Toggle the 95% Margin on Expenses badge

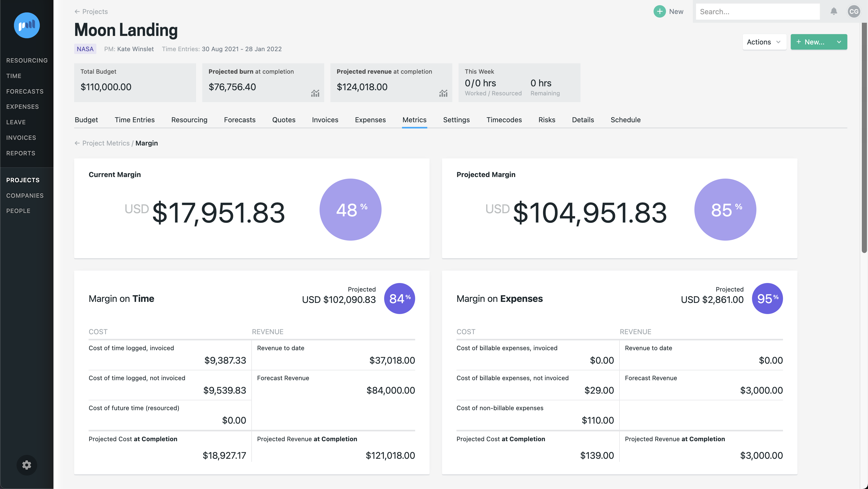(x=767, y=299)
